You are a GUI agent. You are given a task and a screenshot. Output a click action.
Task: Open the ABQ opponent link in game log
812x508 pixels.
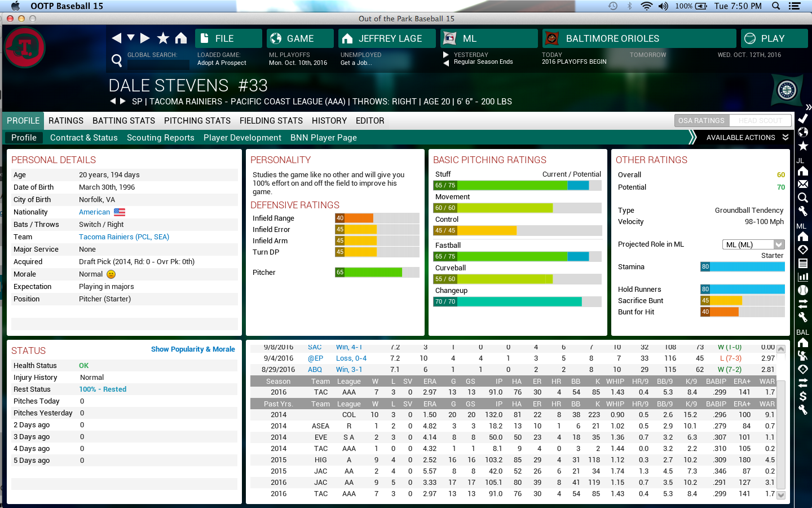point(315,370)
